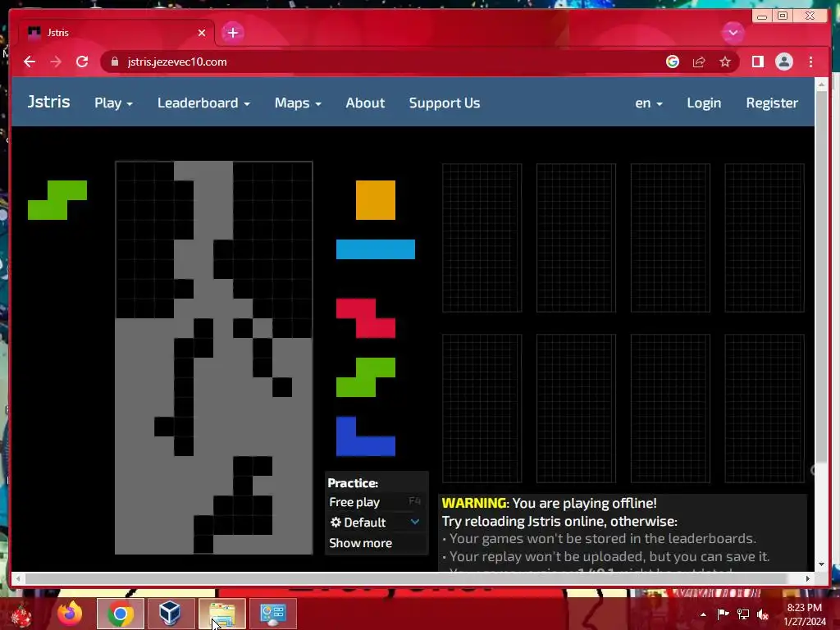Close the Jstris tab
The height and width of the screenshot is (630, 840).
(202, 33)
